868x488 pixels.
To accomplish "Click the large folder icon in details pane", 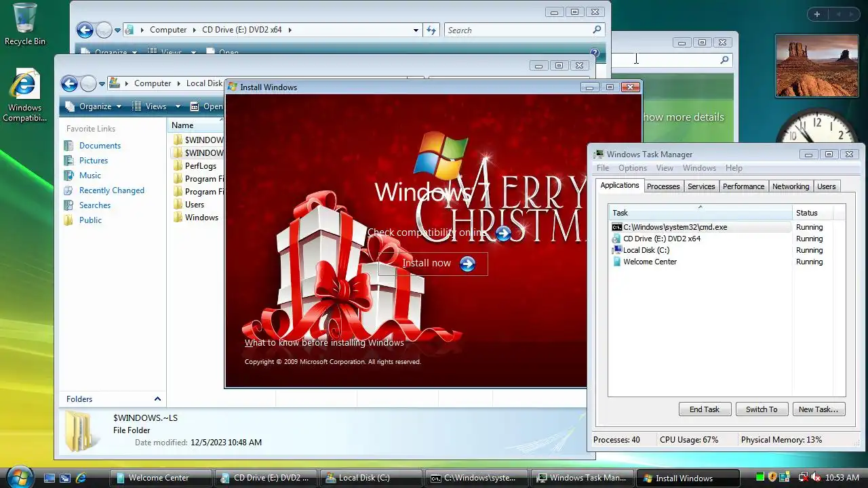I will (x=81, y=431).
